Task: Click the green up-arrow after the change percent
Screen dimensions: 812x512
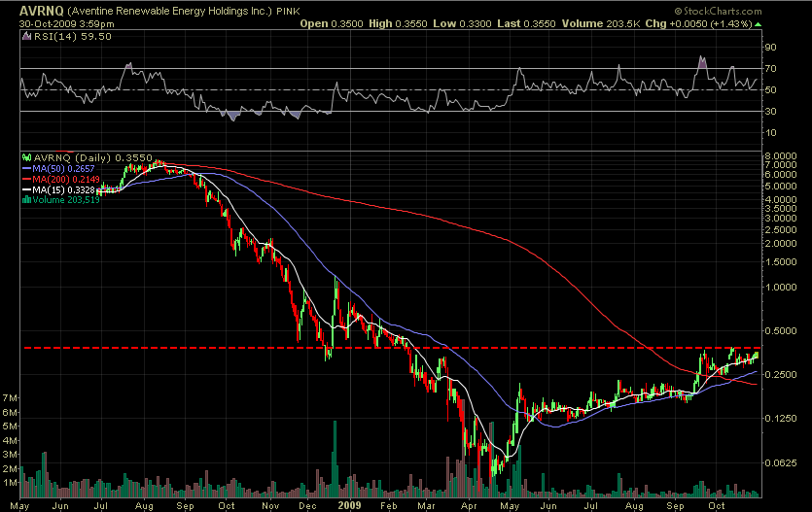Action: click(x=758, y=24)
